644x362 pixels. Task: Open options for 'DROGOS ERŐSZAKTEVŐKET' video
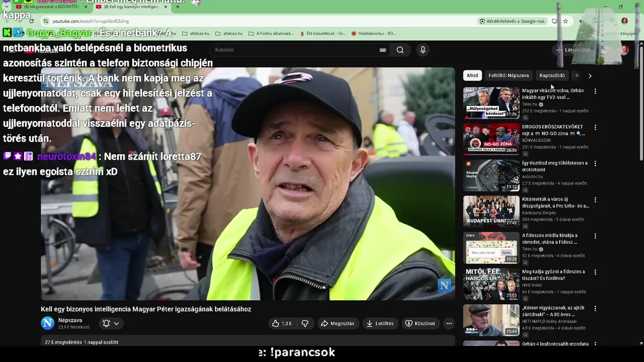coord(595,128)
